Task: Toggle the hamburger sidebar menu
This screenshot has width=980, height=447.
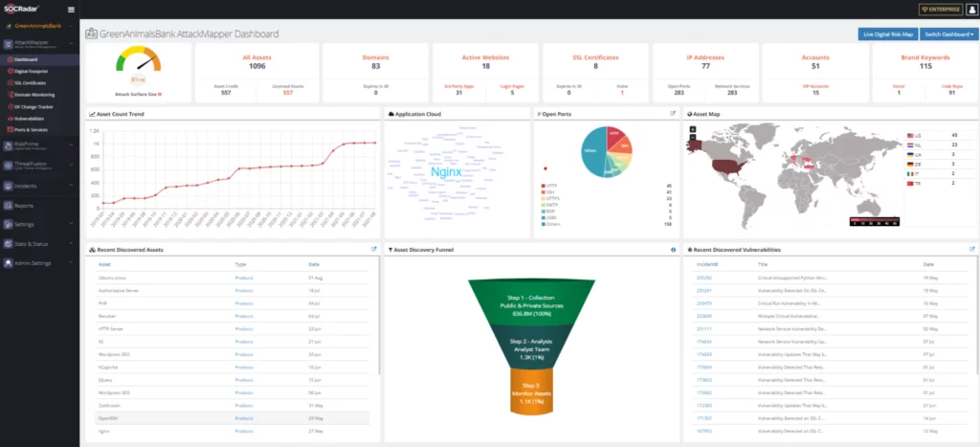Action: pyautogui.click(x=71, y=10)
